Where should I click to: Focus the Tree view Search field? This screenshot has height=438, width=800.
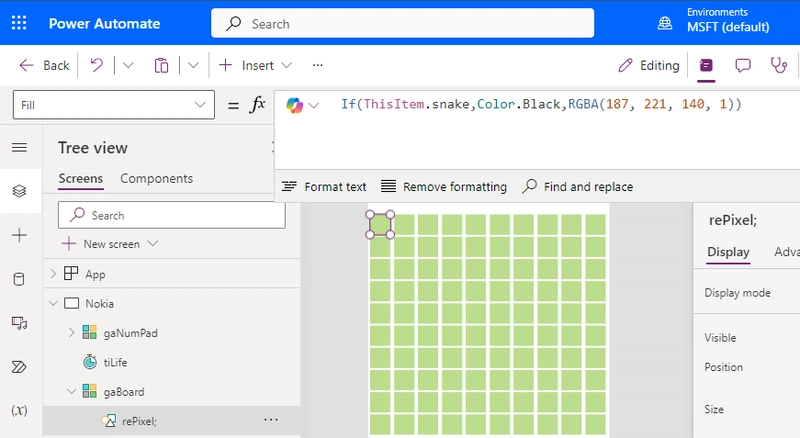(x=171, y=215)
